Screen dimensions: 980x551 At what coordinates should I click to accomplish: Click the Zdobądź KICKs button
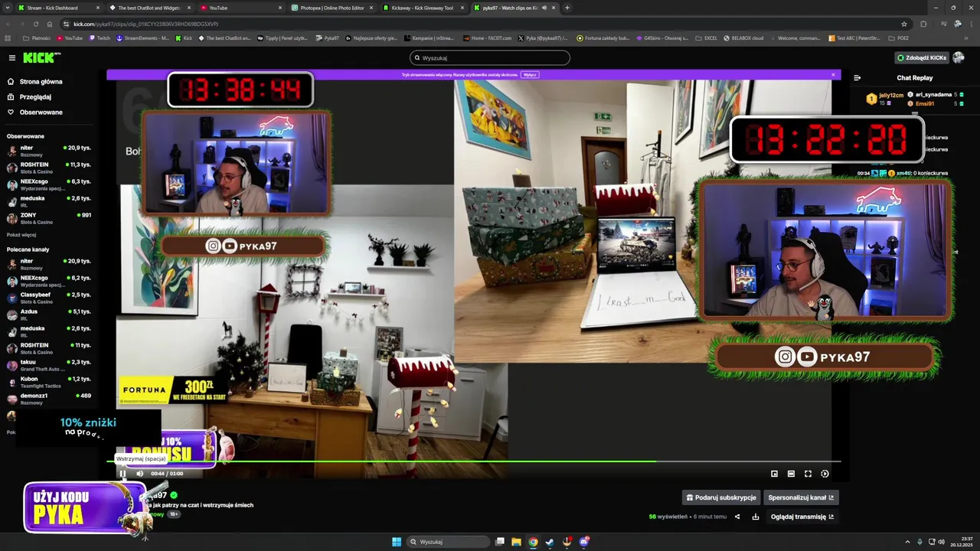[x=922, y=57]
